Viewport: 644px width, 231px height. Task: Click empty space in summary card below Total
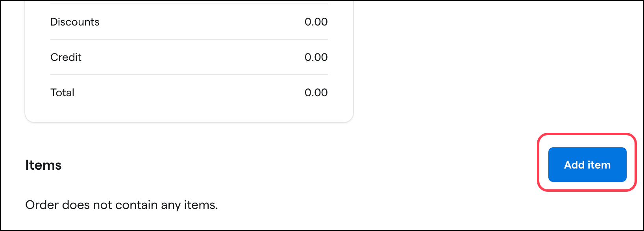[x=189, y=111]
